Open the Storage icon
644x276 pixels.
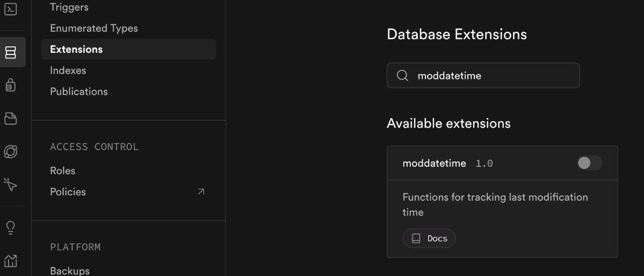pos(10,118)
